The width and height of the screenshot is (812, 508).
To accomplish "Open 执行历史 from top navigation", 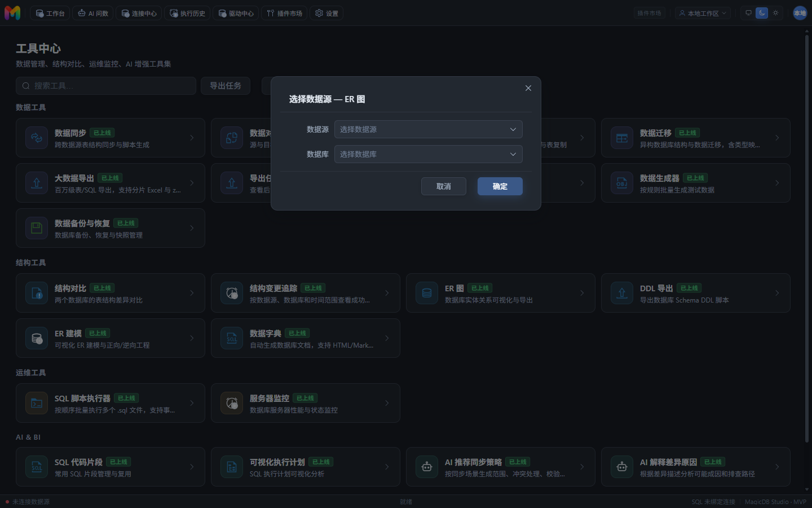I will tap(187, 13).
